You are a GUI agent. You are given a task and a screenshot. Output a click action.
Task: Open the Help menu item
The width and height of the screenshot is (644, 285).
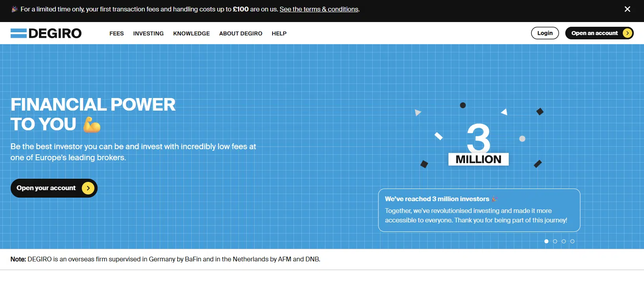click(x=279, y=33)
